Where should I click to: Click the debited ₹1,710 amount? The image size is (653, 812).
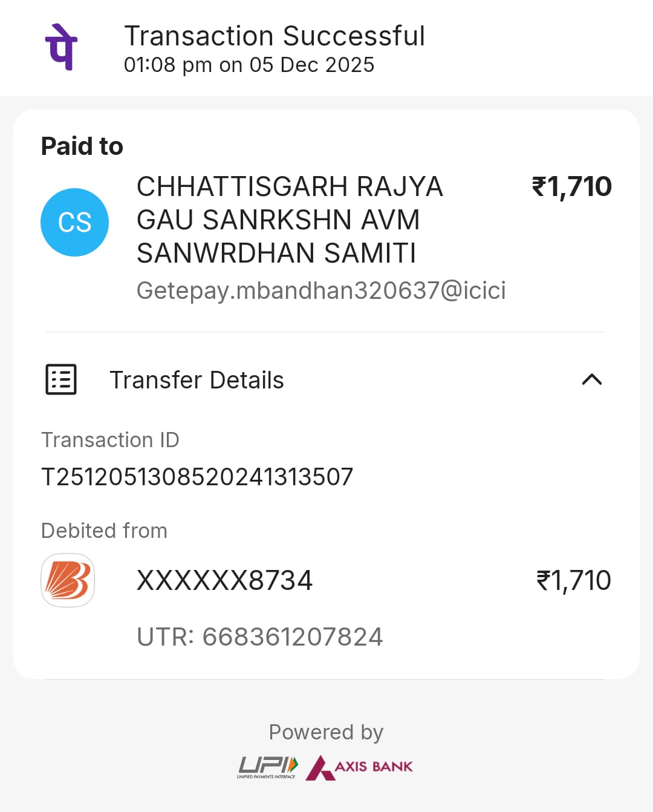coord(573,580)
